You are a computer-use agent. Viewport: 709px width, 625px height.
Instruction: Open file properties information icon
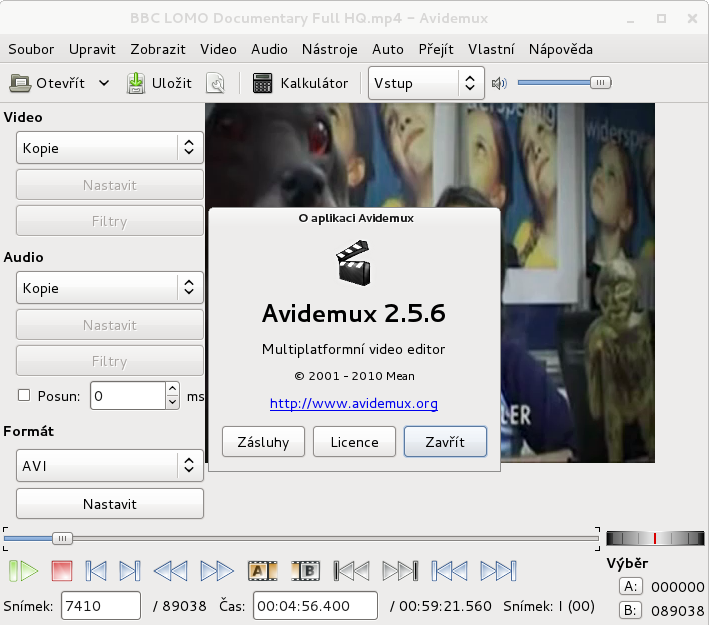[216, 83]
